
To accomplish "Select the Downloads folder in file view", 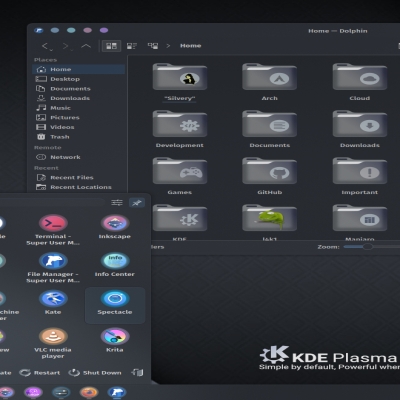I will [x=360, y=124].
